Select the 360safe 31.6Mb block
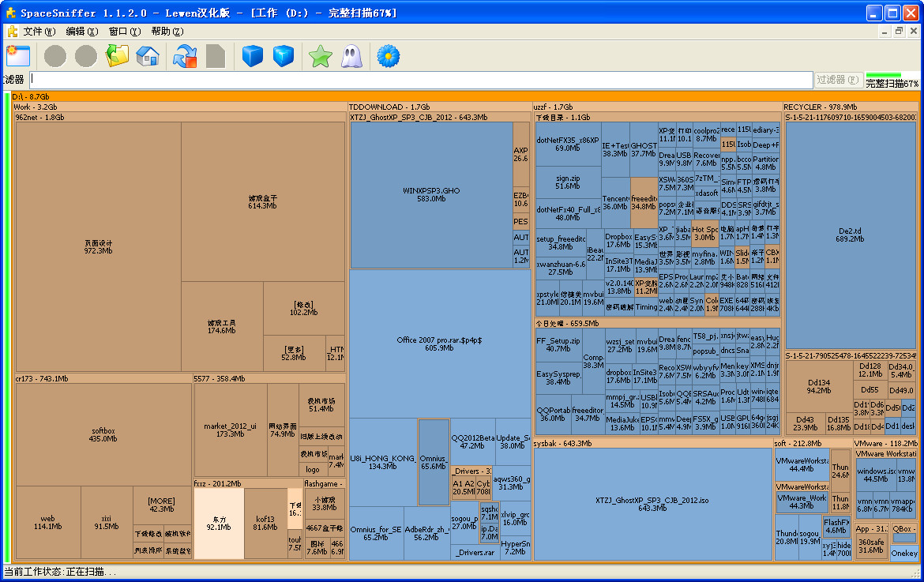The image size is (924, 582). pyautogui.click(x=871, y=546)
